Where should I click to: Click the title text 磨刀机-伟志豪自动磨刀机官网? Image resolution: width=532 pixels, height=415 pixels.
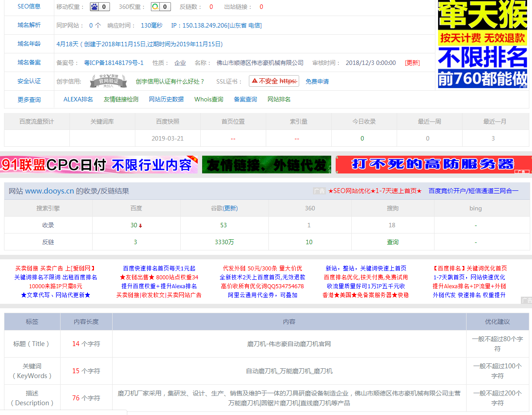pos(289,344)
